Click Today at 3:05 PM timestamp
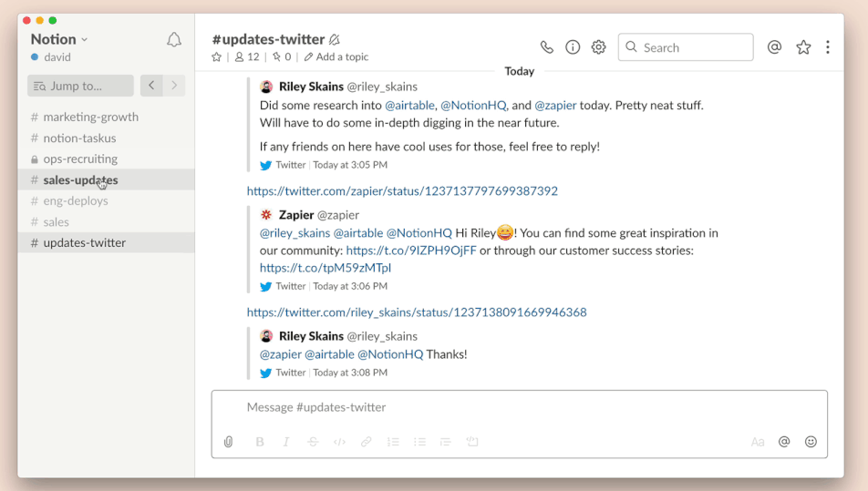 350,165
